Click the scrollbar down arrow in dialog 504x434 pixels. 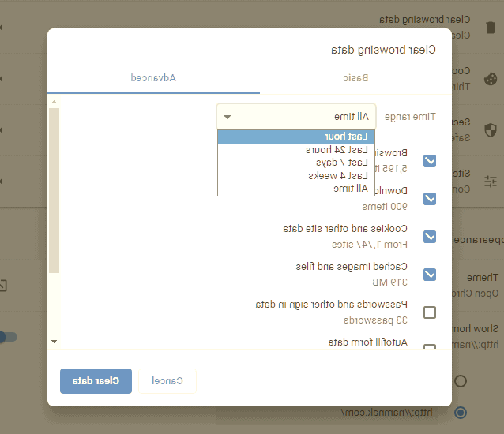point(54,341)
